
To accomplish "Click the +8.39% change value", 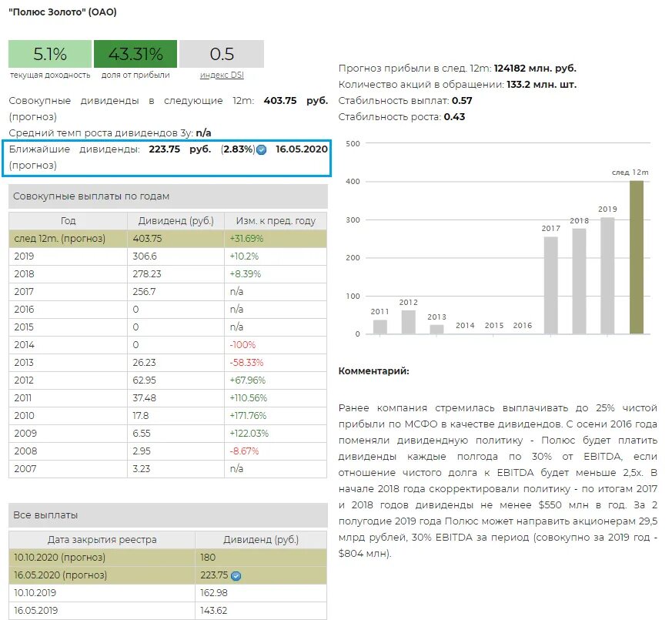I will tap(245, 274).
